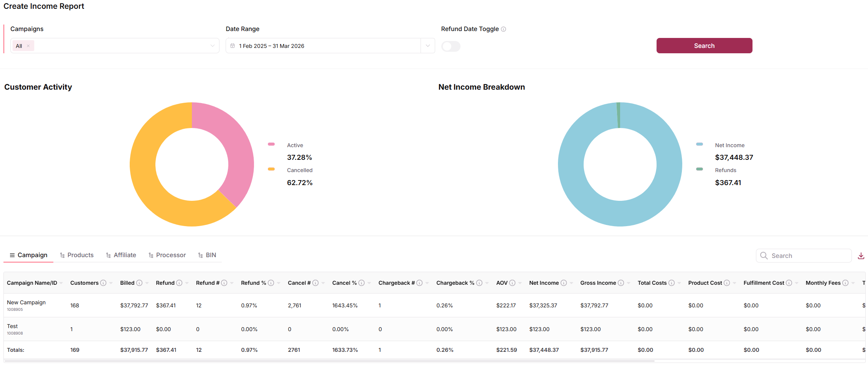
Task: Sort by AOV column arrow
Action: tap(520, 283)
